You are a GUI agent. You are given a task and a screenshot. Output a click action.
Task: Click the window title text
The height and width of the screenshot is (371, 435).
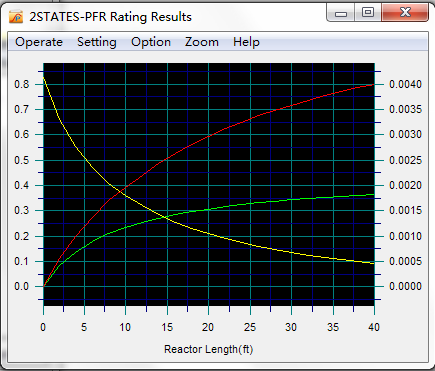[110, 17]
